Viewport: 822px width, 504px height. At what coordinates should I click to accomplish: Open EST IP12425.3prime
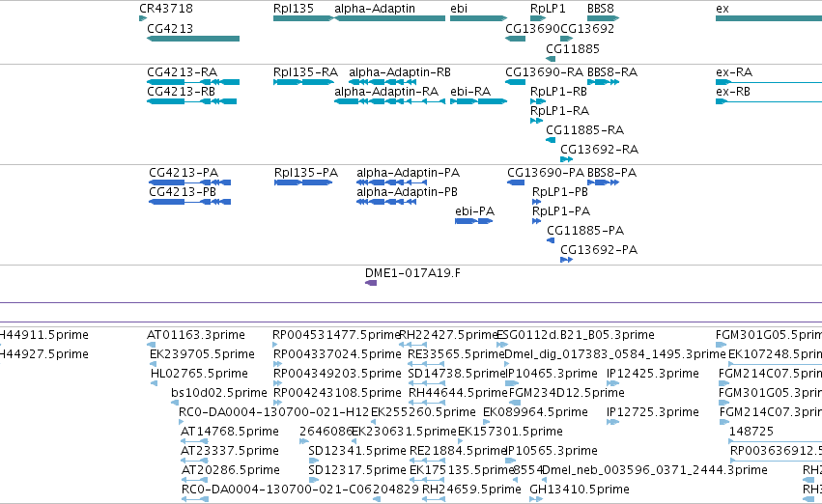click(612, 384)
